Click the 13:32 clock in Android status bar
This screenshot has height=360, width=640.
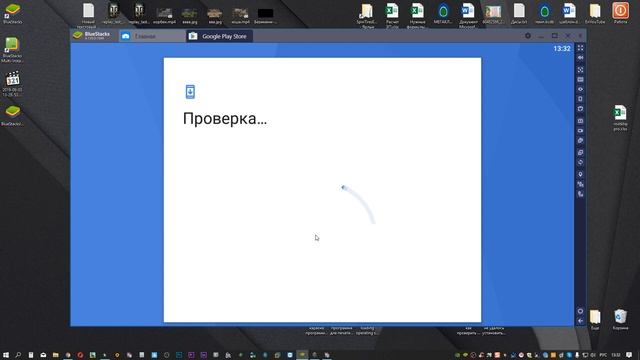(562, 49)
